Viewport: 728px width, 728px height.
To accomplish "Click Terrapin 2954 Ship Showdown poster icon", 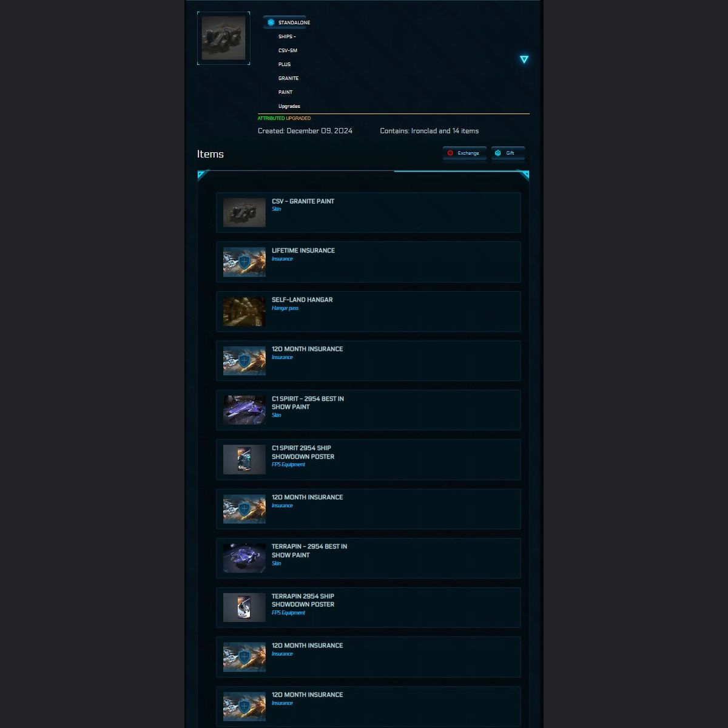I will pos(244,608).
